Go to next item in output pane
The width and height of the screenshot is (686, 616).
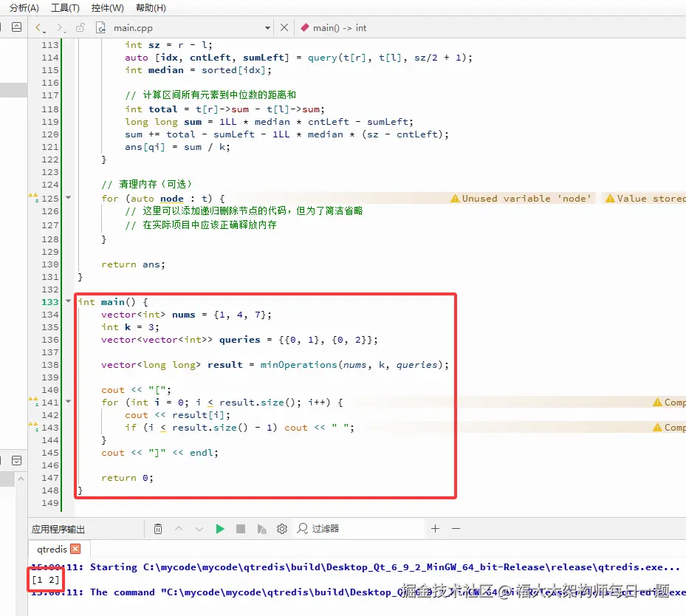[x=199, y=529]
